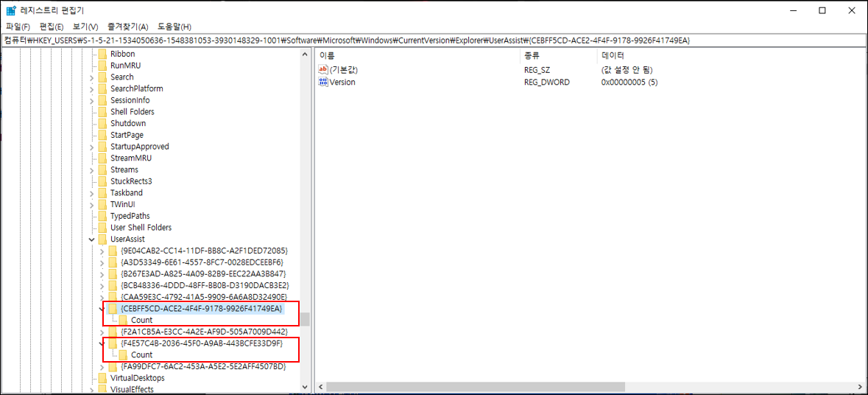Select the RunMRU folder icon
Viewport: 868px width, 395px height.
tap(102, 66)
